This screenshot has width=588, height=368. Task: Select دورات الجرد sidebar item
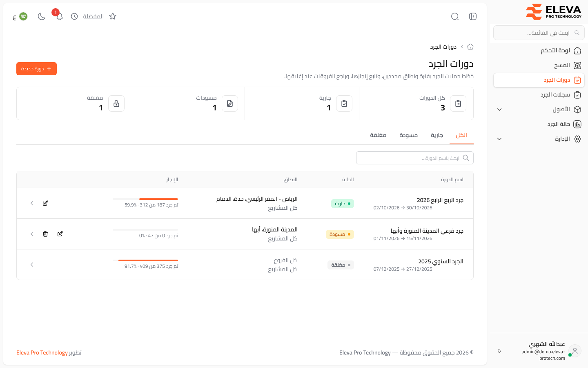coord(539,80)
